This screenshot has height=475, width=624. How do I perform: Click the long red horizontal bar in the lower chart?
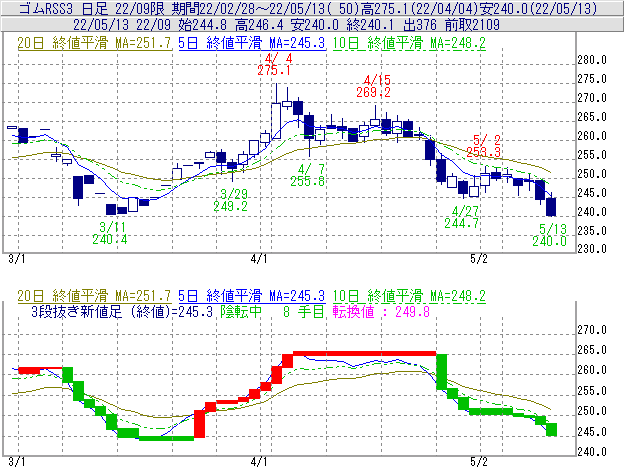(365, 353)
